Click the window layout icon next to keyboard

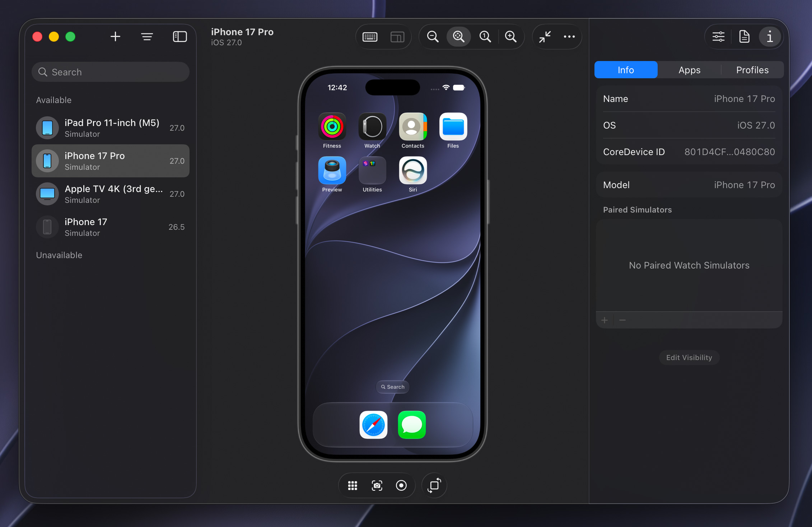(397, 37)
